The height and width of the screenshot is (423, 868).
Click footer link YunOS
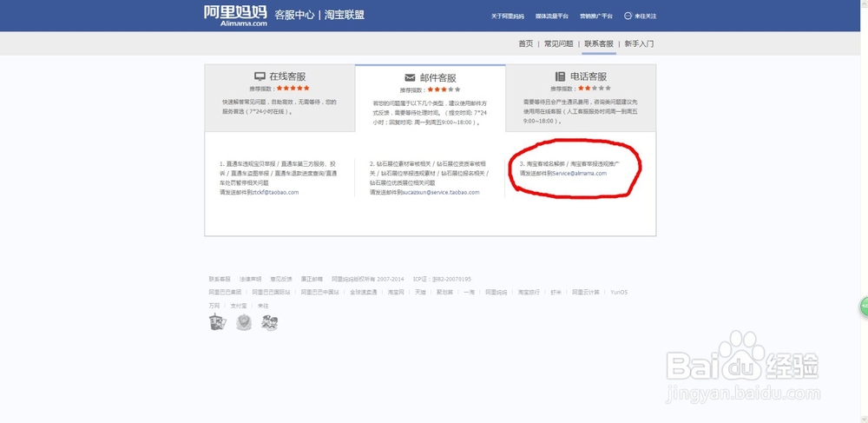click(619, 293)
